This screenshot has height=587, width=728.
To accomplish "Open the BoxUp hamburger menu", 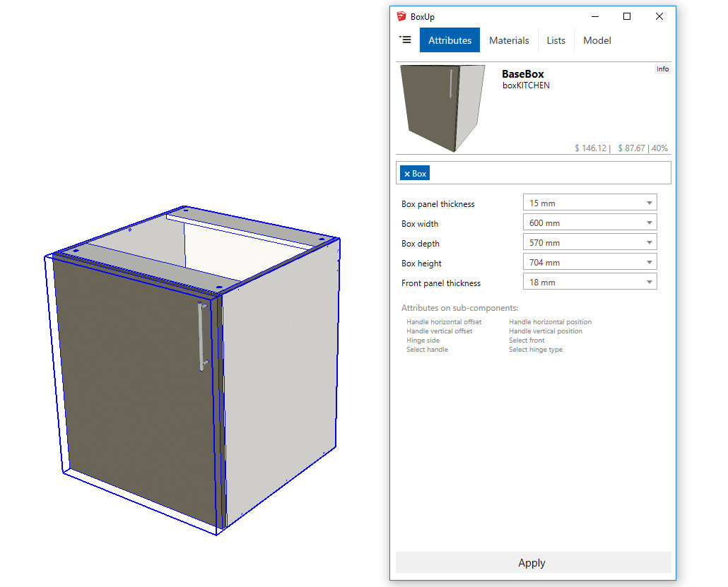I will coord(405,40).
